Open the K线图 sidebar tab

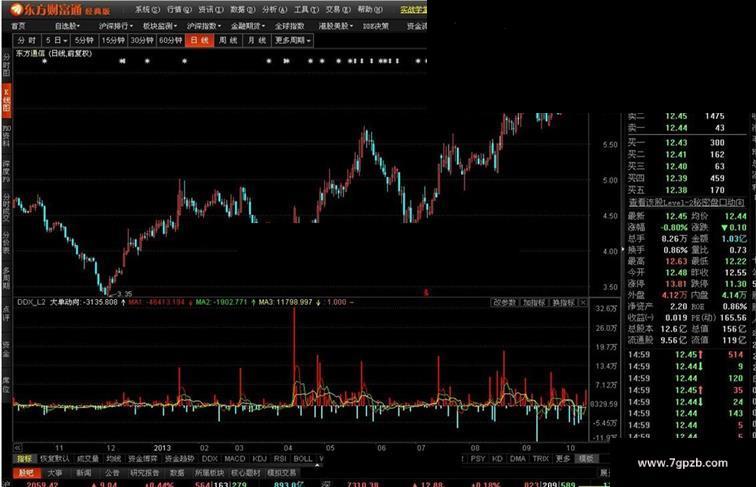[6, 99]
